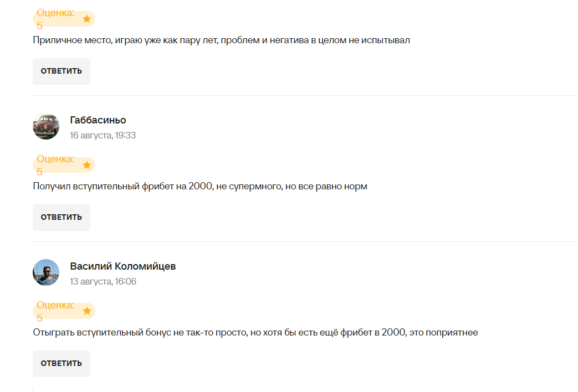Viewport: 578px width, 392px height.
Task: Reply to the review about playing for years
Action: (x=62, y=71)
